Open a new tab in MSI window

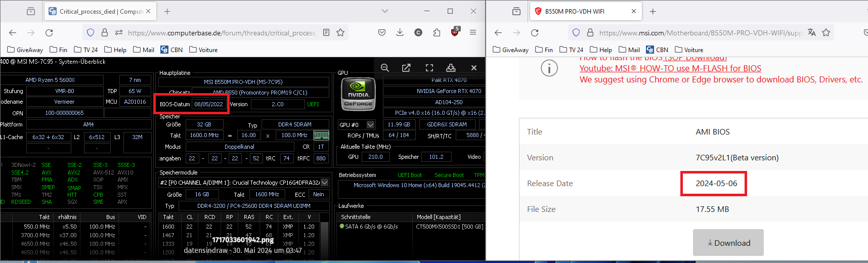tap(653, 11)
